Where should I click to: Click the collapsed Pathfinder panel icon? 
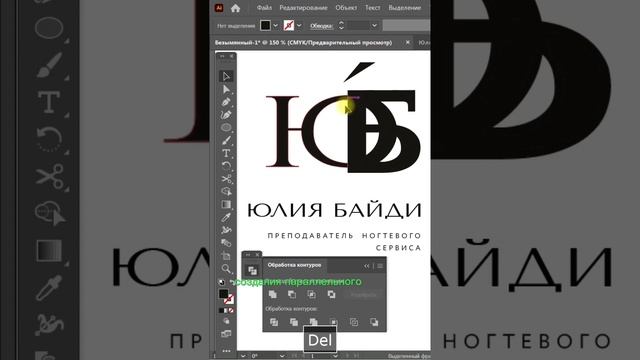pos(252,270)
